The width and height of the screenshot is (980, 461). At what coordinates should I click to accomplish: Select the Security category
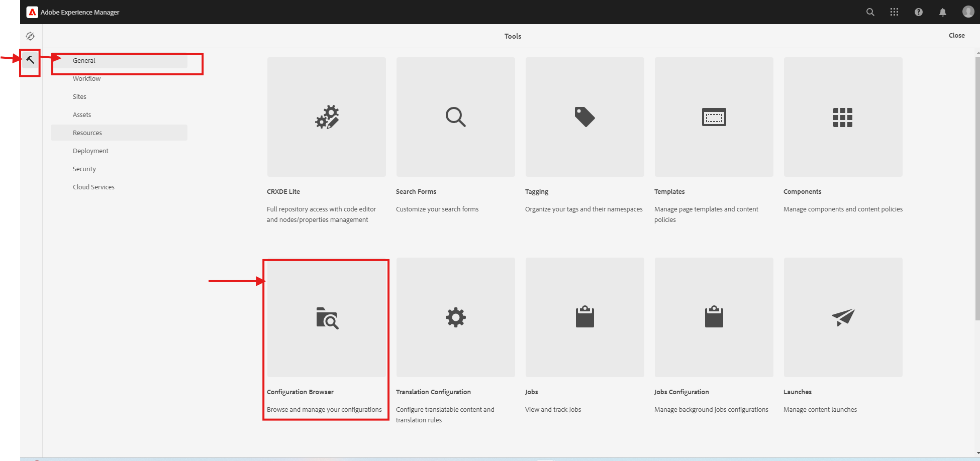[x=84, y=169]
